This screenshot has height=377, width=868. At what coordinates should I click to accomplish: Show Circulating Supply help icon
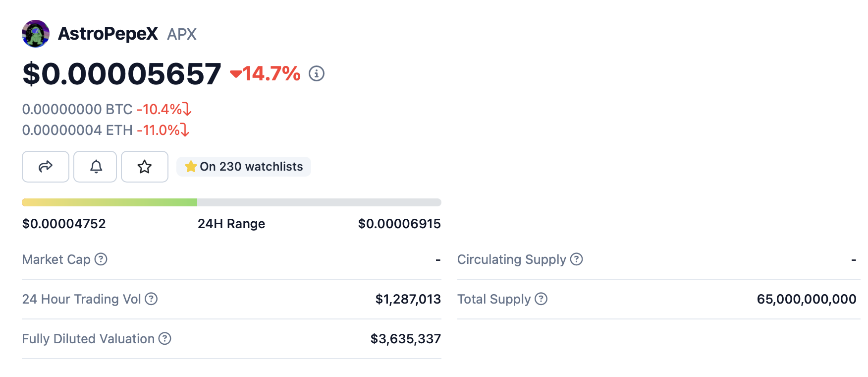coord(577,259)
